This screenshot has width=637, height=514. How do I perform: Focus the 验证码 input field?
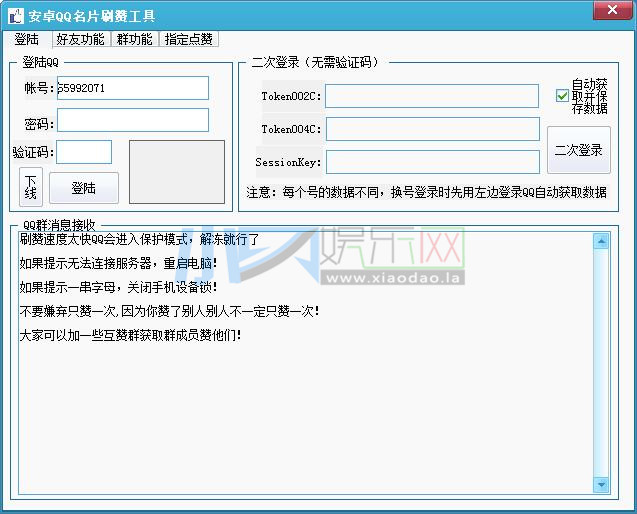click(84, 152)
